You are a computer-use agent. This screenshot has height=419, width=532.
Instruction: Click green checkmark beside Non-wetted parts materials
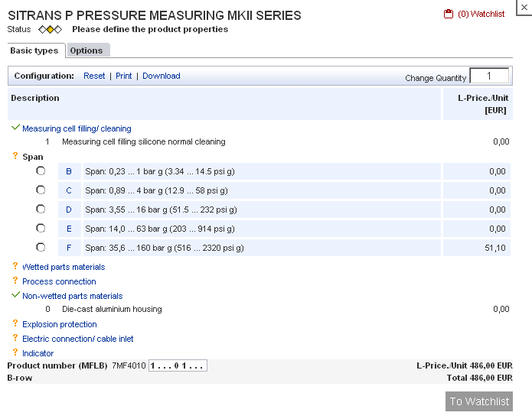pos(15,295)
